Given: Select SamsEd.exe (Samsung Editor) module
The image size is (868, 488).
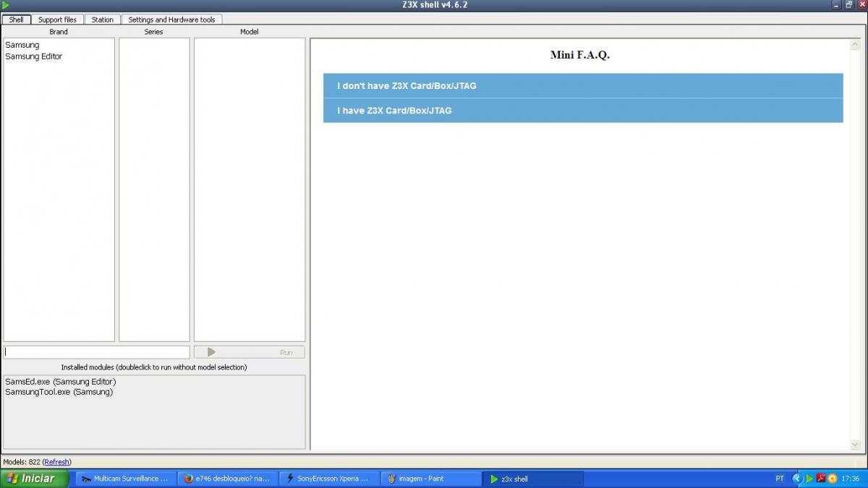Looking at the screenshot, I should (60, 382).
